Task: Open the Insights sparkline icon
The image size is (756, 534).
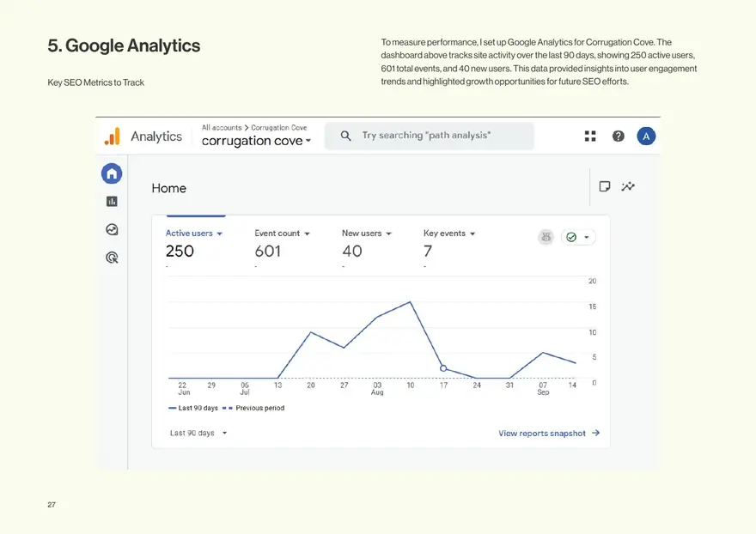Action: click(x=628, y=186)
